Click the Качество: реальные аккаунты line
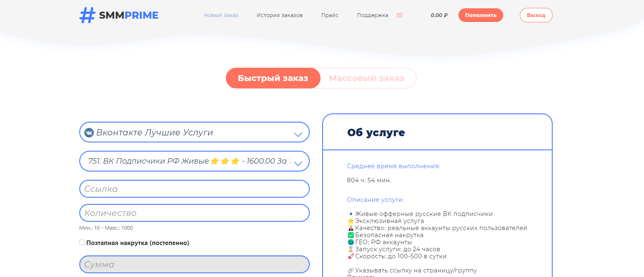This screenshot has width=644, height=277. (x=437, y=228)
